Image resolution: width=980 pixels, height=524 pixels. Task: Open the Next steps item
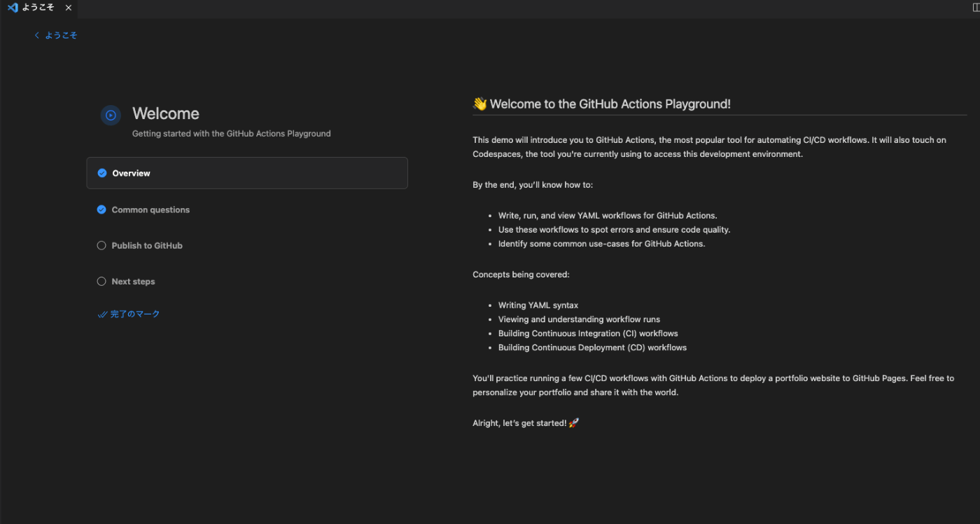(247, 281)
